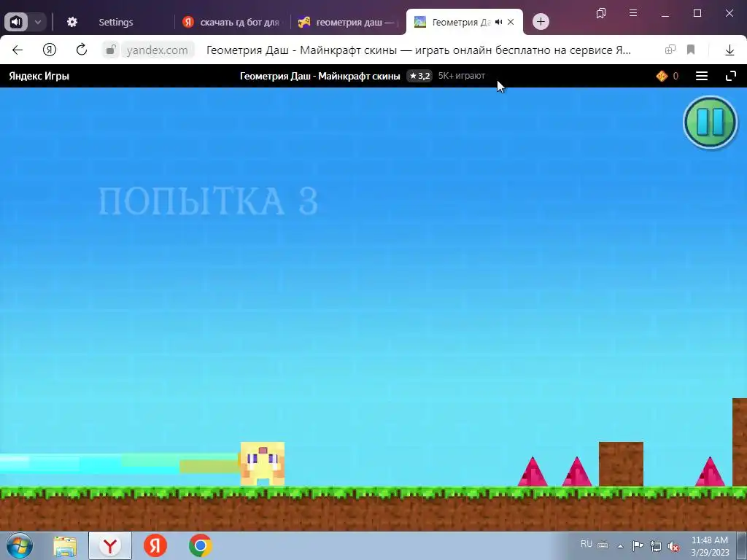Click the '5K+ играют' players count
Viewport: 747px width, 560px height.
tap(462, 76)
